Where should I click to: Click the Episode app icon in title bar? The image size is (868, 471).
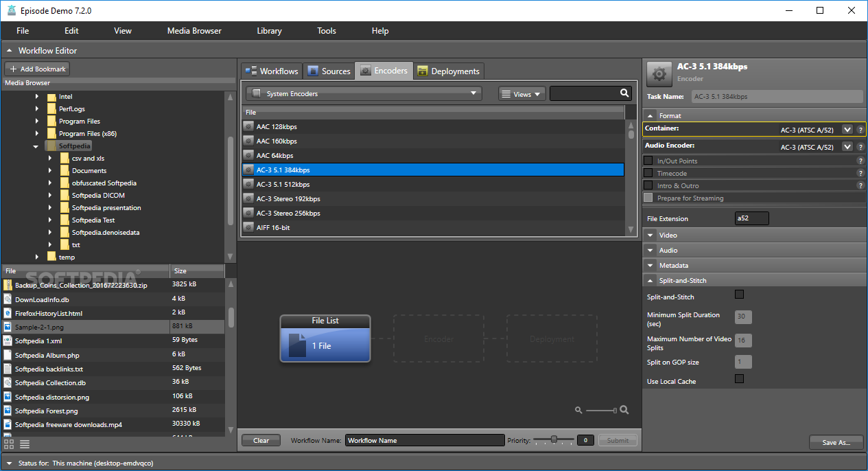pyautogui.click(x=10, y=10)
